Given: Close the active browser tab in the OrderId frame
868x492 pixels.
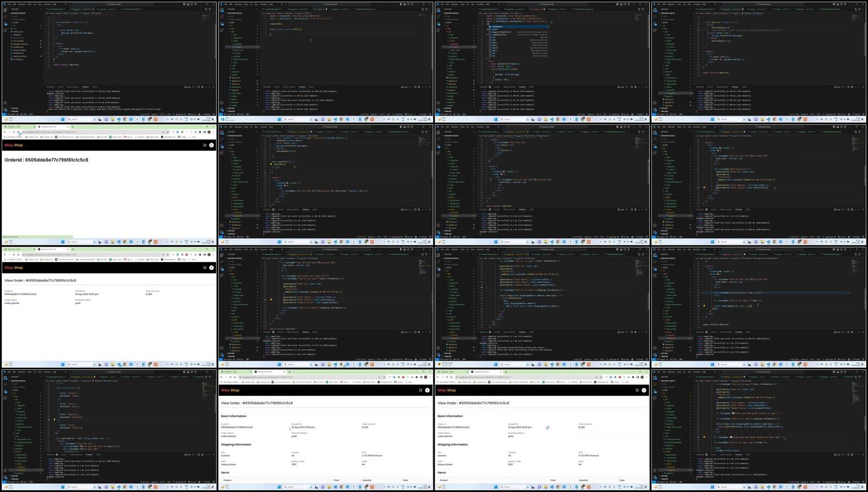Looking at the screenshot, I should 68,127.
